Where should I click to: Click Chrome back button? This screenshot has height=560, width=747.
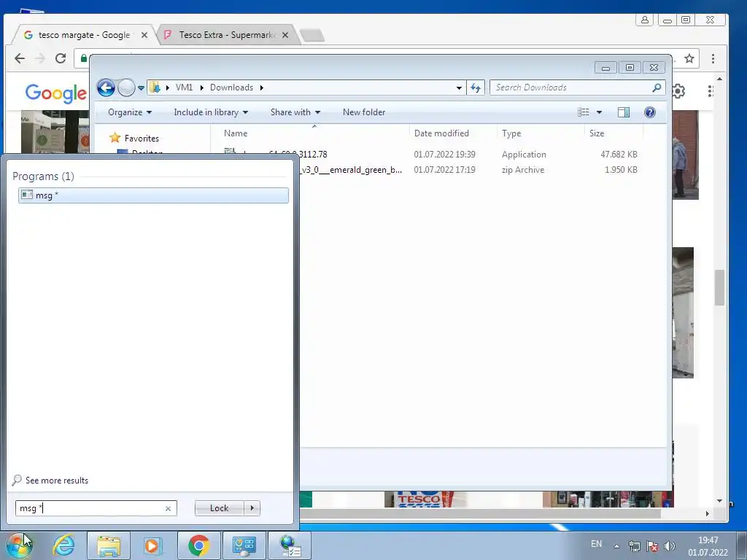[20, 58]
